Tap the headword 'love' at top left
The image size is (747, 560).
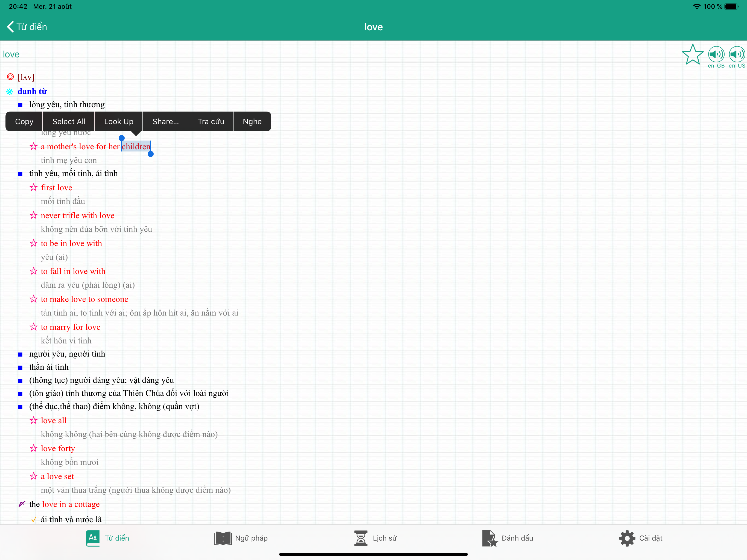11,54
